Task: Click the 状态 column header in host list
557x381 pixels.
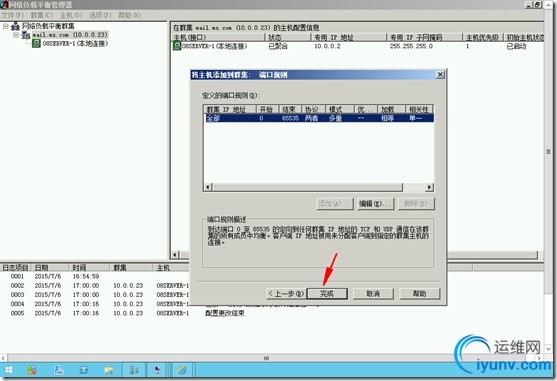Action: (288, 37)
